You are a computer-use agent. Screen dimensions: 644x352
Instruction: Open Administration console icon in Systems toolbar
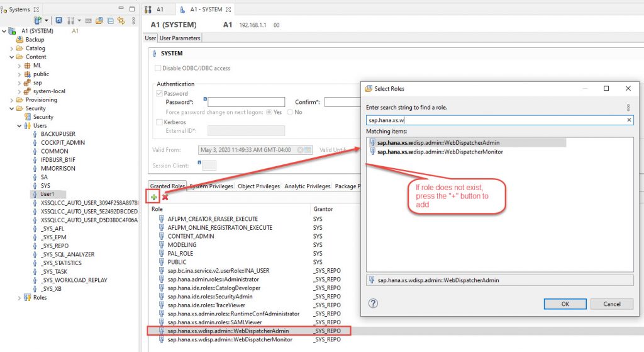70,20
